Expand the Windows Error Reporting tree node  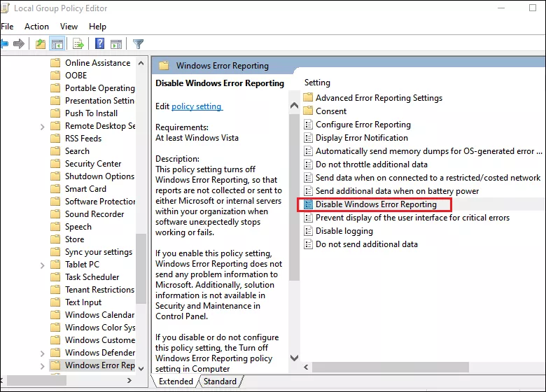click(x=43, y=366)
